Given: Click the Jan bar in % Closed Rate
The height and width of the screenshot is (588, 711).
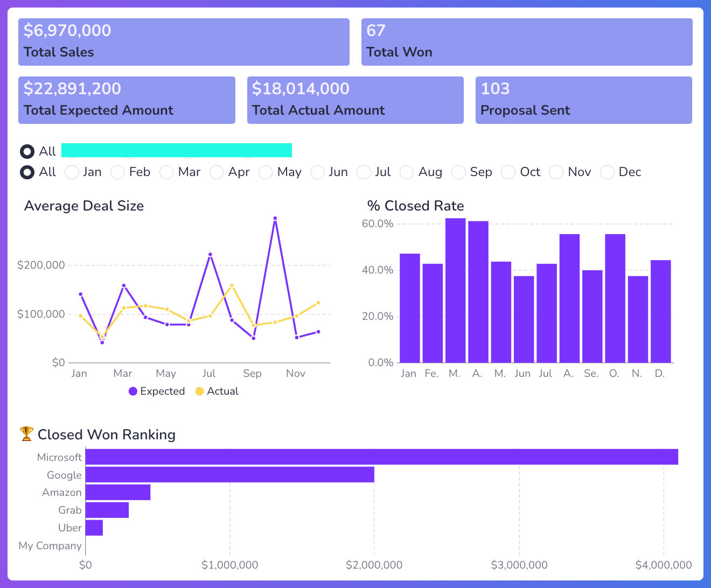Looking at the screenshot, I should click(x=410, y=308).
